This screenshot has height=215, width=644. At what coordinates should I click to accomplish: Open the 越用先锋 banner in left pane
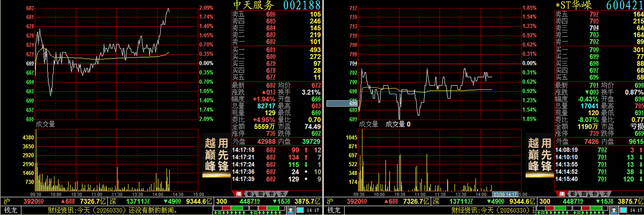[216, 155]
